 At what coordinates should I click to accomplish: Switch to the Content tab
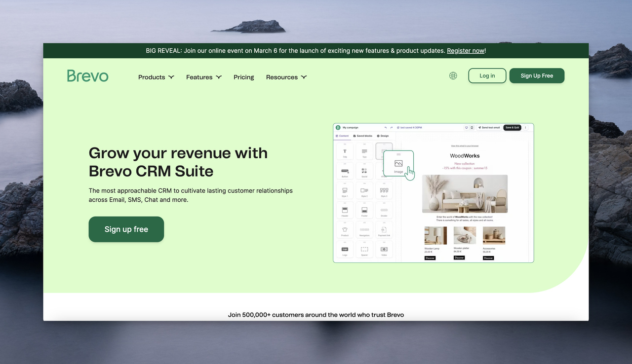(342, 136)
